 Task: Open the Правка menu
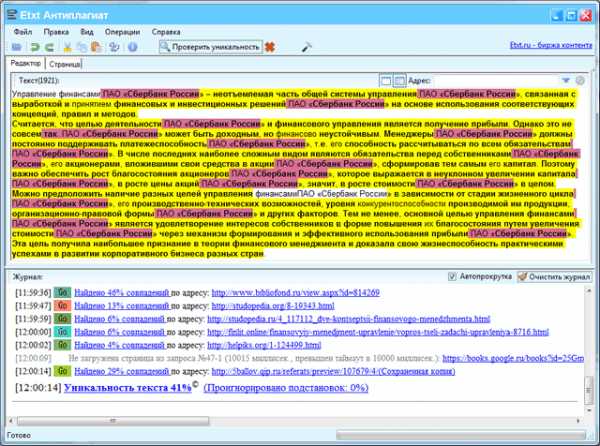(x=56, y=32)
